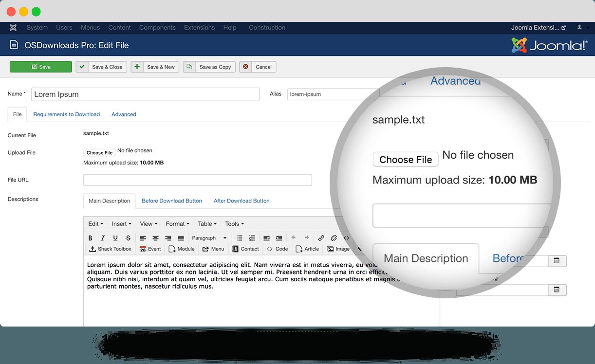This screenshot has width=595, height=364.
Task: Click the Joomla logo icon in the top menu
Action: (13, 28)
